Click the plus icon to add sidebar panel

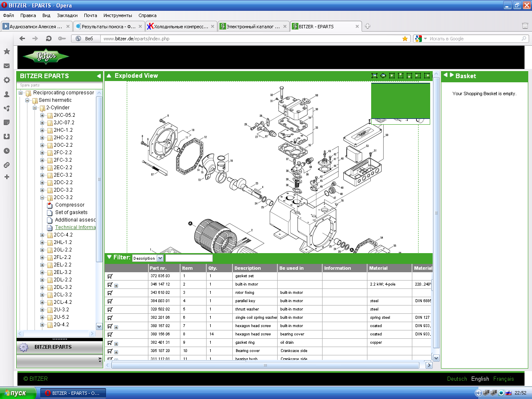[7, 177]
